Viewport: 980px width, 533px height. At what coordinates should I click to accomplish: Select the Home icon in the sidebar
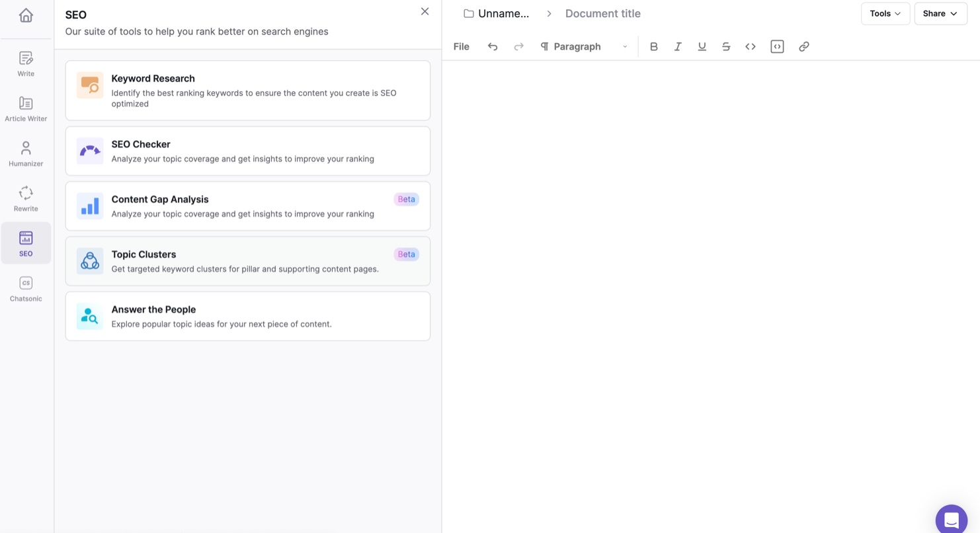(x=25, y=14)
